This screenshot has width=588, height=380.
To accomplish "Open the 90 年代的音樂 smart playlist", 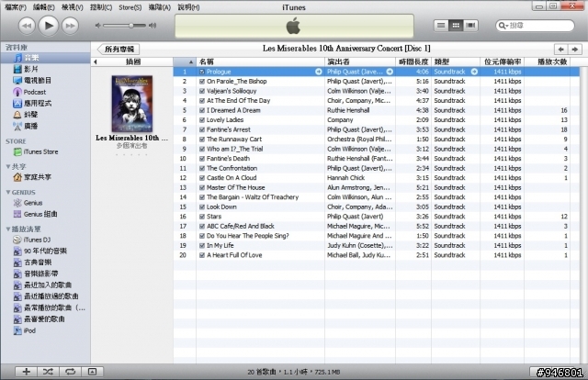I will pos(40,251).
